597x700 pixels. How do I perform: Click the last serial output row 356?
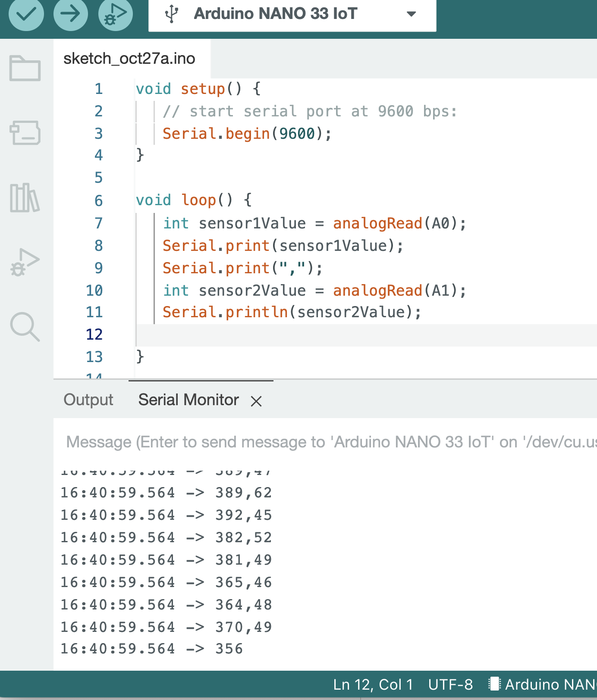152,649
